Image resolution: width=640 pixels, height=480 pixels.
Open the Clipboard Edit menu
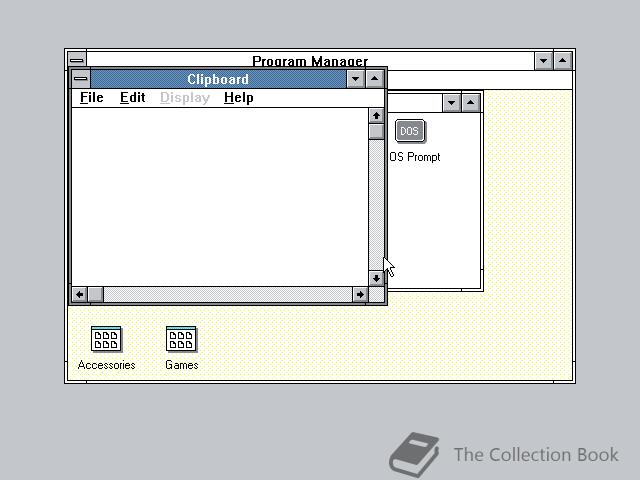point(133,98)
